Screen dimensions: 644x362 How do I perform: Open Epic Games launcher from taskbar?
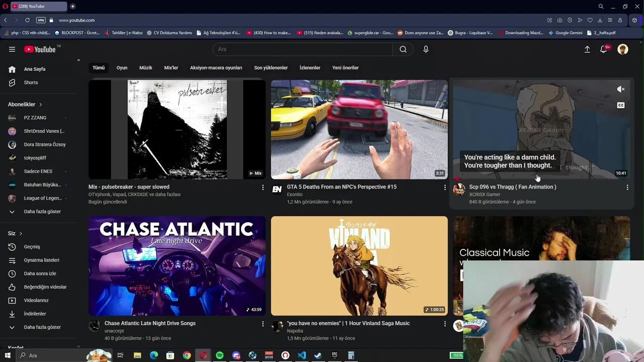tap(335, 355)
